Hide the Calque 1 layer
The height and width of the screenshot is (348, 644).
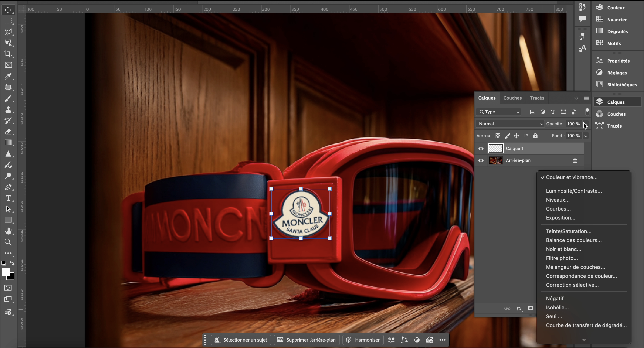[x=481, y=148]
